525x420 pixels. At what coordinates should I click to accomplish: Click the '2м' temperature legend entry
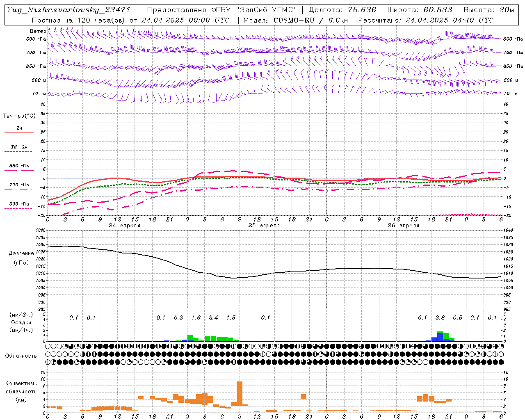pos(19,128)
